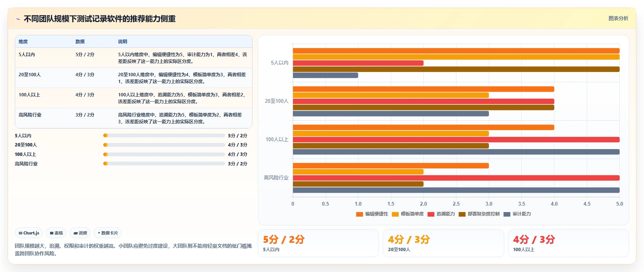
Task: Click the 说明 column header
Action: pyautogui.click(x=122, y=42)
